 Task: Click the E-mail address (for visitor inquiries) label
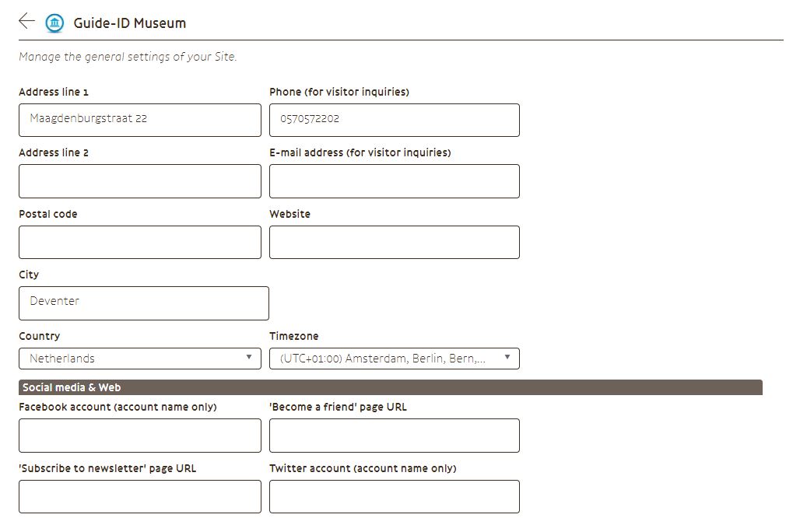(x=360, y=152)
